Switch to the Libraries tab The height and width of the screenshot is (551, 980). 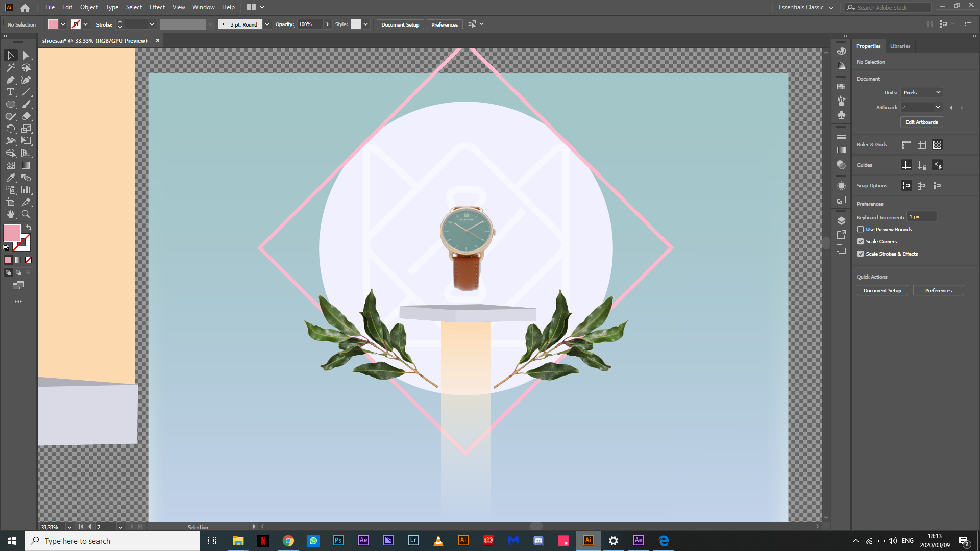tap(900, 46)
